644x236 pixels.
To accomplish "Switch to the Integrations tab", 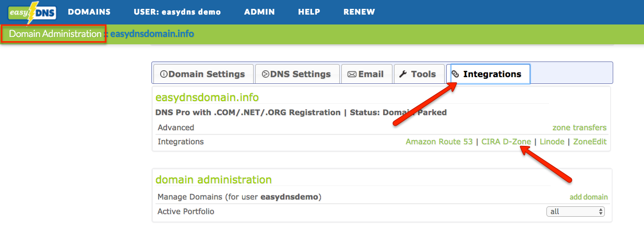I will coord(490,74).
